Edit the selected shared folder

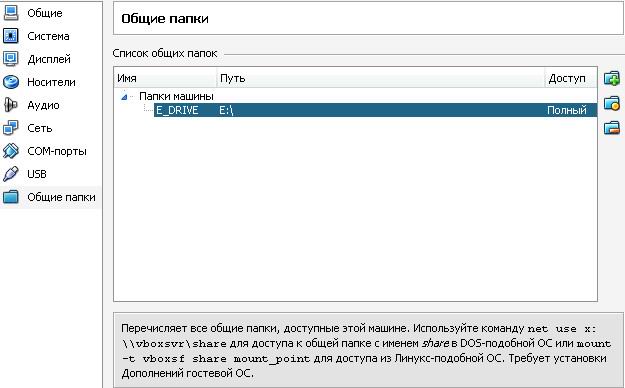(611, 104)
